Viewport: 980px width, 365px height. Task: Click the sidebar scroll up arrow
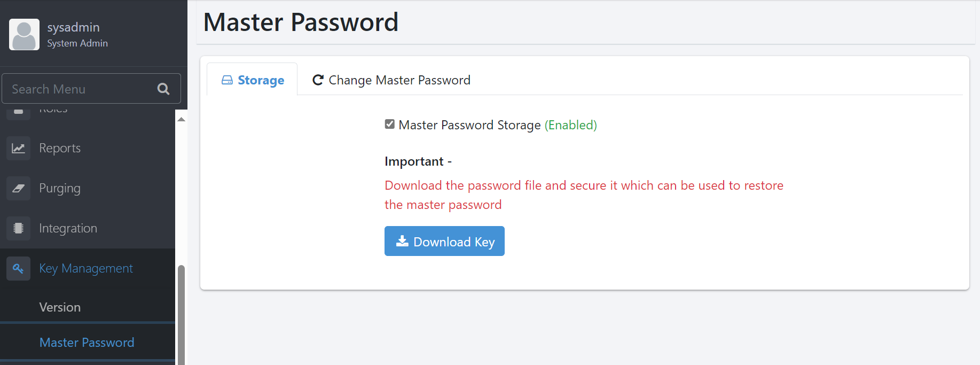pyautogui.click(x=181, y=119)
